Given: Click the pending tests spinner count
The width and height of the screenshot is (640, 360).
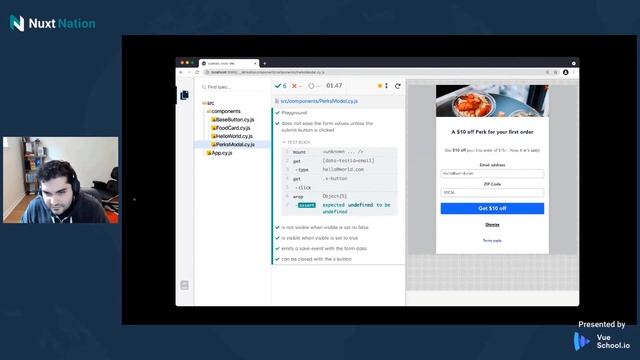Looking at the screenshot, I should (313, 86).
